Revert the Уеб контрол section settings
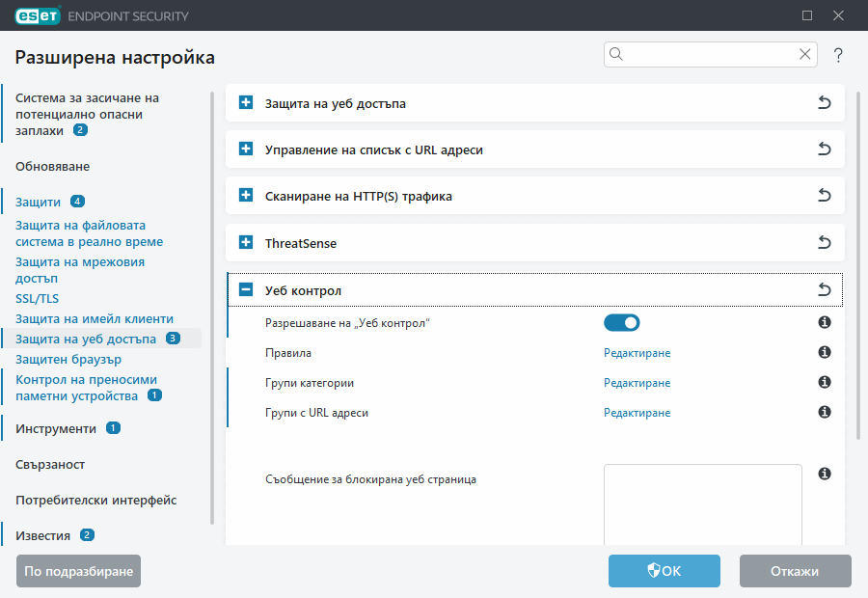The width and height of the screenshot is (868, 598). pyautogui.click(x=825, y=289)
